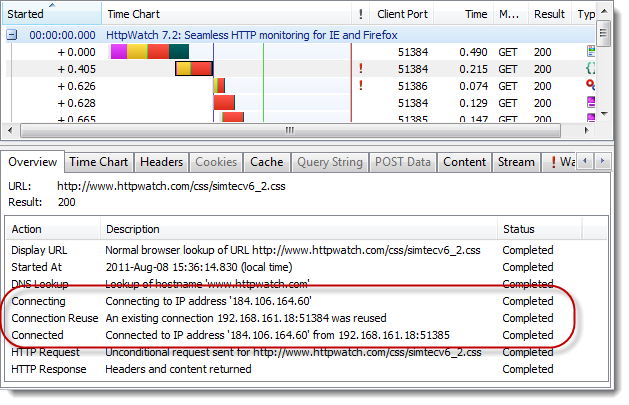This screenshot has width=629, height=405.
Task: Select the Started At action row
Action: [x=306, y=267]
